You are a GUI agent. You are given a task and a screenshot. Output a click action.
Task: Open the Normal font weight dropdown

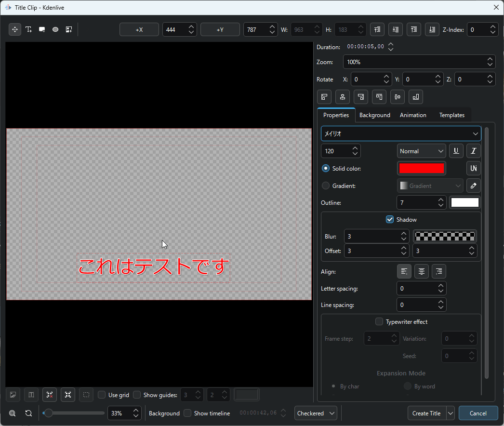point(422,151)
